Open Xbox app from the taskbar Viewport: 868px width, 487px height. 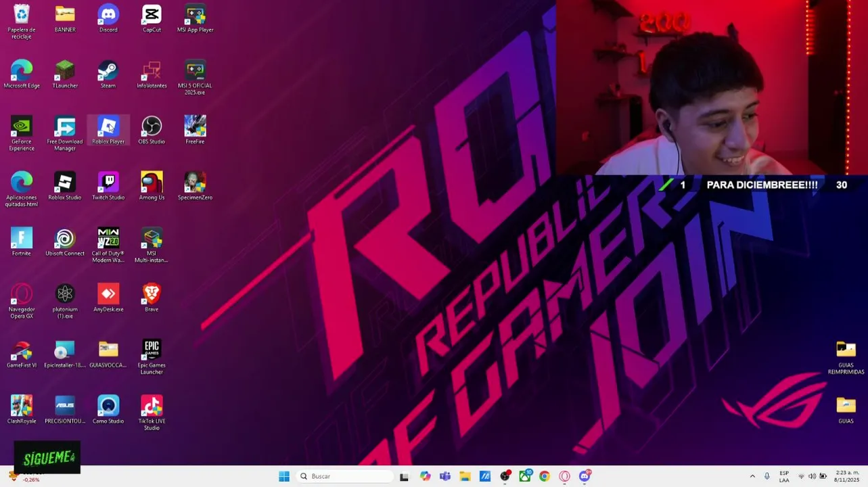(525, 476)
